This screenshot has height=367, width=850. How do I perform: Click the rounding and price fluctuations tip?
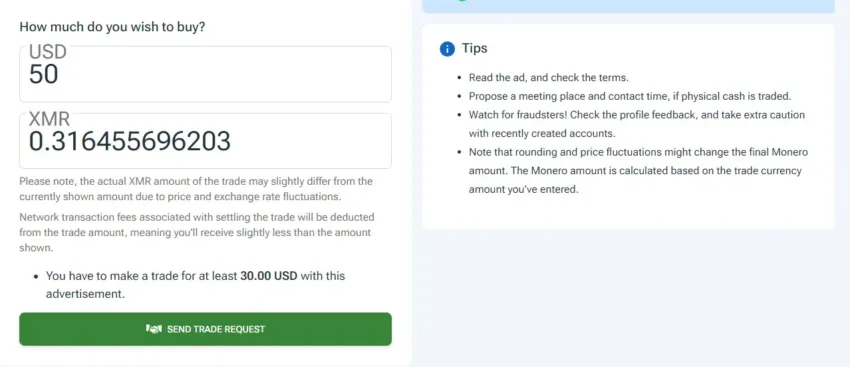point(639,171)
